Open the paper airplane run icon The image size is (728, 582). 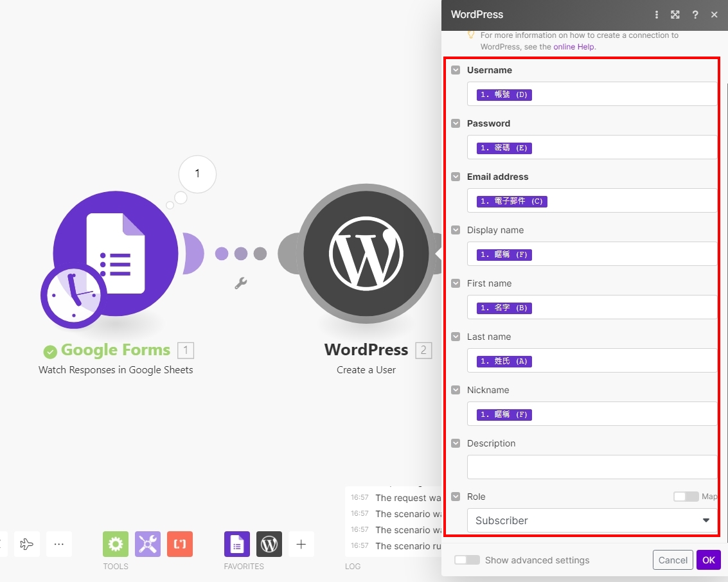[26, 544]
